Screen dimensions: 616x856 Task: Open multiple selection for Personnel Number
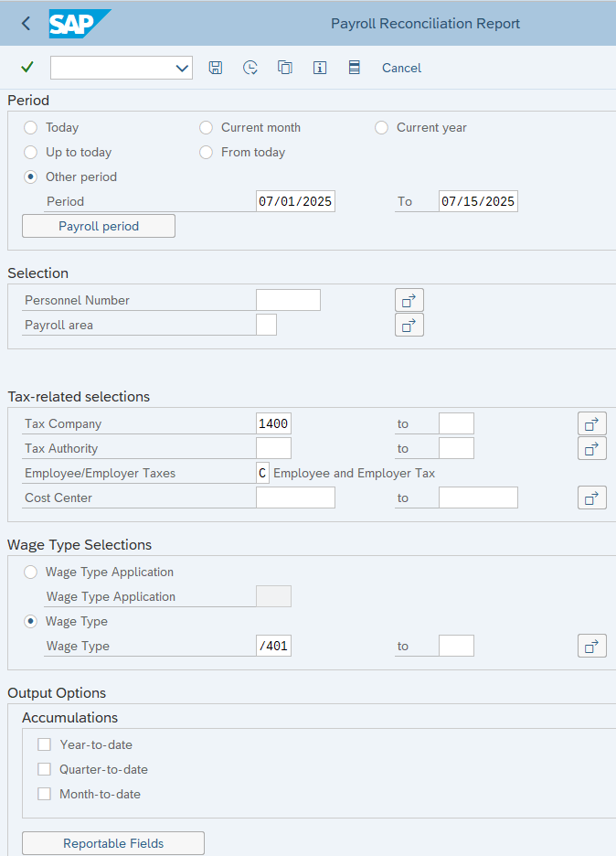click(x=409, y=300)
